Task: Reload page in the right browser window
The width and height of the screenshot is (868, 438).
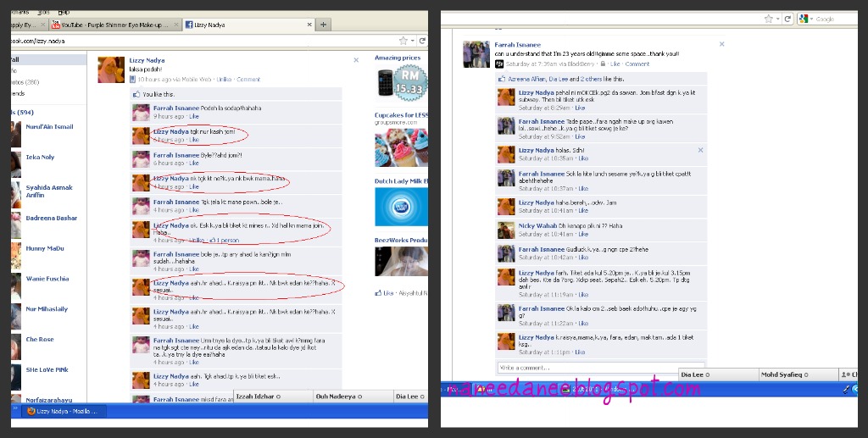Action: (x=787, y=19)
